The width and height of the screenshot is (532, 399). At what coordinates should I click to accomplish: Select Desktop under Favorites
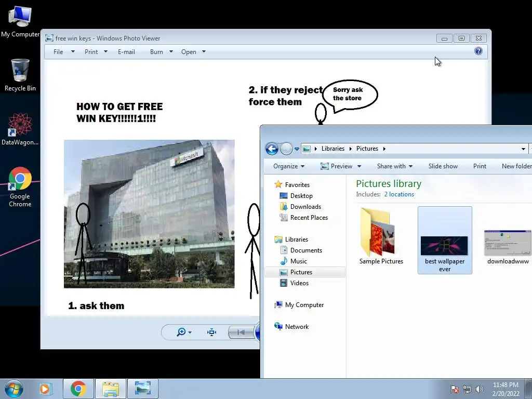[301, 196]
